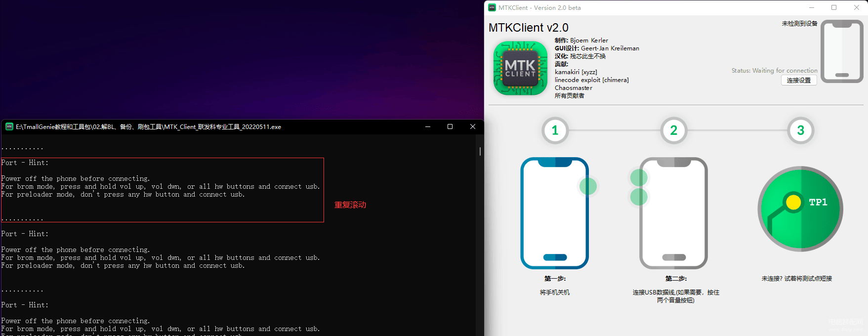The image size is (868, 336).
Task: Click the MTKClient title bar app icon
Action: [x=492, y=7]
